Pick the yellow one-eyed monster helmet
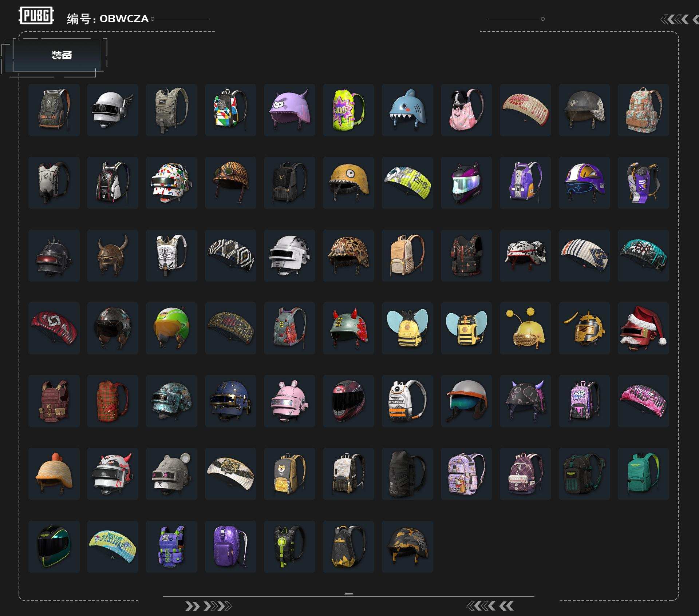The image size is (699, 616). pyautogui.click(x=348, y=183)
